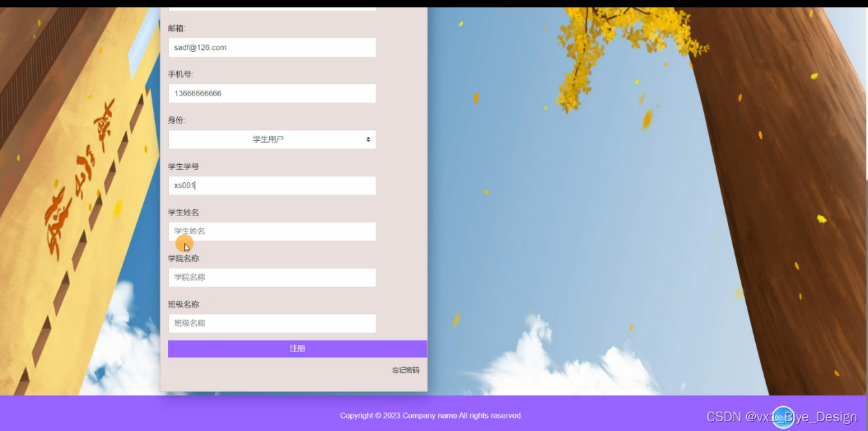868x431 pixels.
Task: Click the 学生姓名 input field
Action: pos(272,231)
